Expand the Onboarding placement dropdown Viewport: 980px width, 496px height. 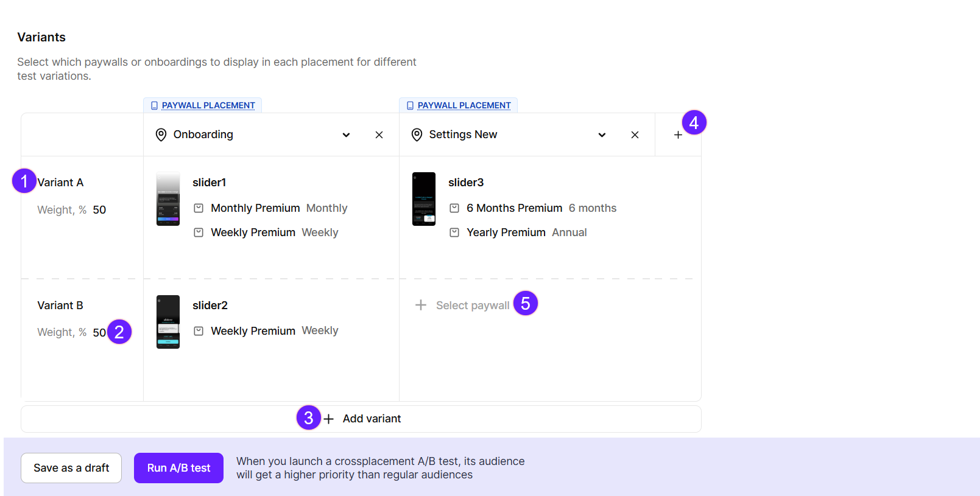pos(346,134)
